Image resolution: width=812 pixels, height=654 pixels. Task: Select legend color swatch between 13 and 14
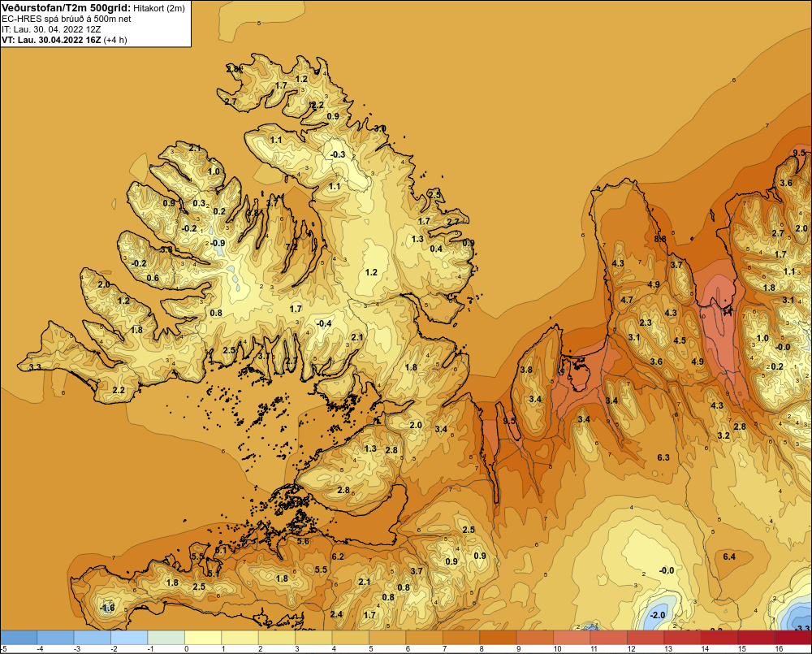682,638
